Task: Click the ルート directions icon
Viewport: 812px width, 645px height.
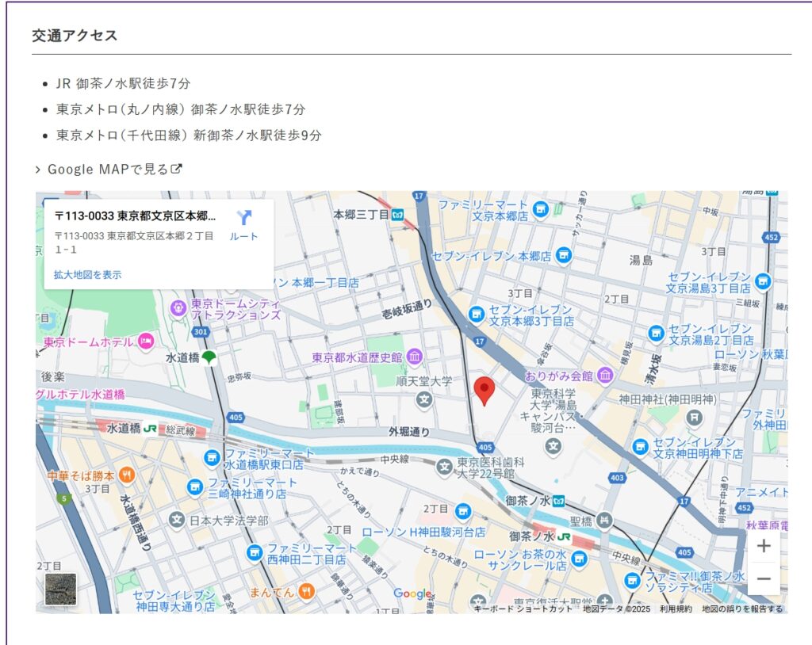Action: pyautogui.click(x=243, y=217)
